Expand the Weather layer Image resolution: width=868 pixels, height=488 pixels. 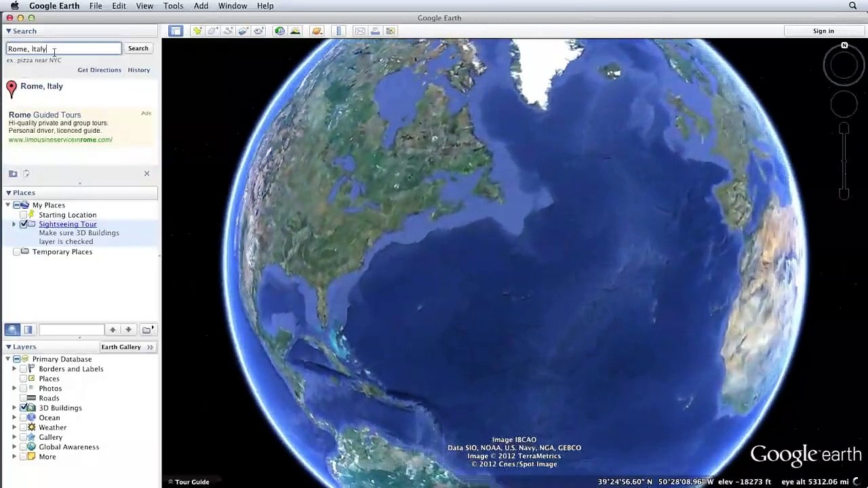click(14, 428)
